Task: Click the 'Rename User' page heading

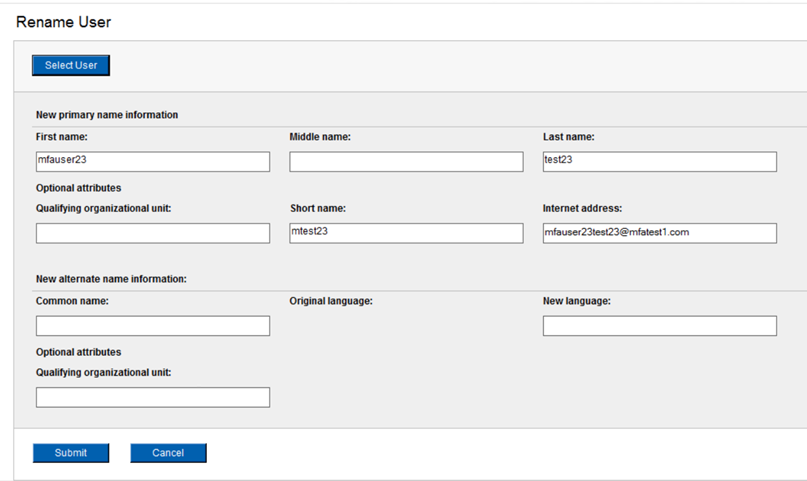Action: click(x=63, y=22)
